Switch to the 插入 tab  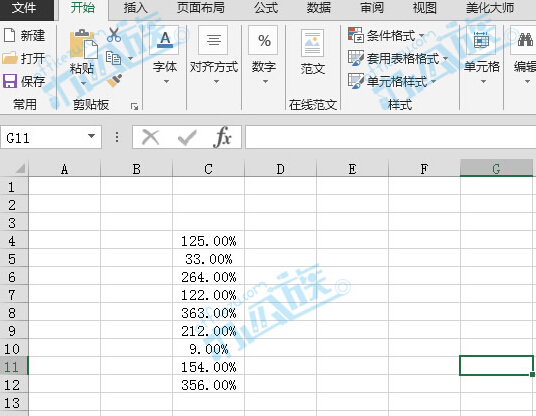(x=136, y=8)
